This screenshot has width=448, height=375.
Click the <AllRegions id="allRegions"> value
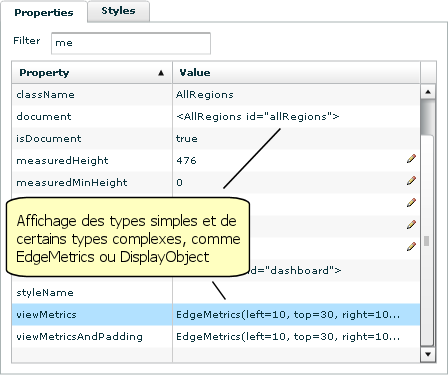tap(257, 117)
